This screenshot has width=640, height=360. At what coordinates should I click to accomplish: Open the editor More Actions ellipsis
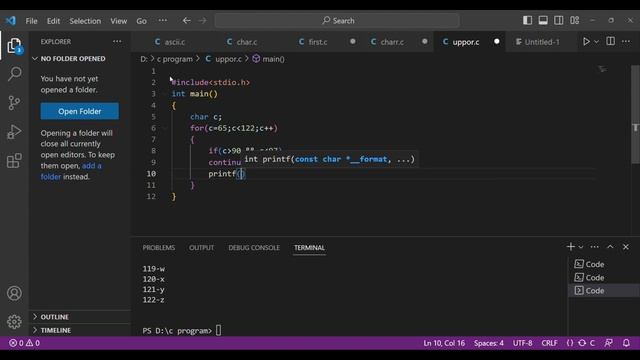[626, 41]
